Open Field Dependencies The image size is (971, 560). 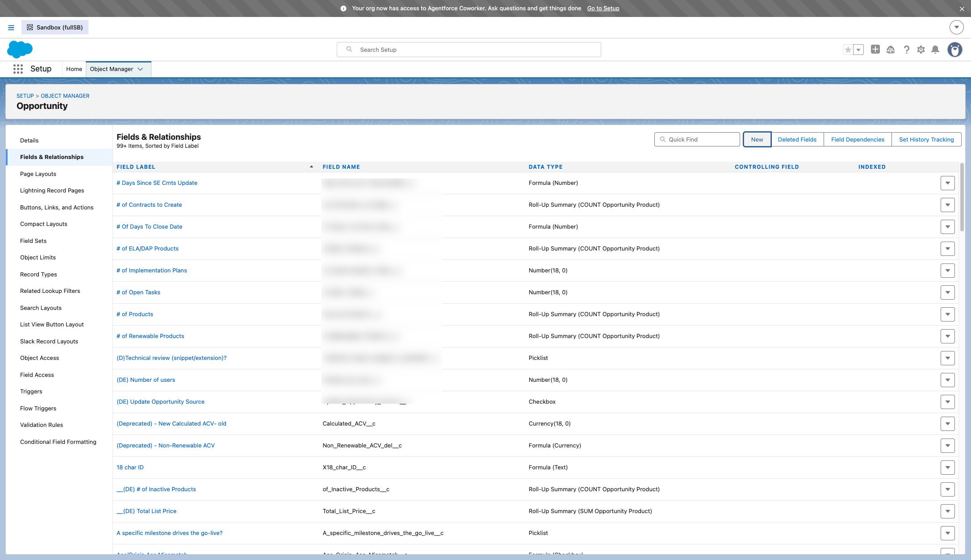tap(858, 139)
